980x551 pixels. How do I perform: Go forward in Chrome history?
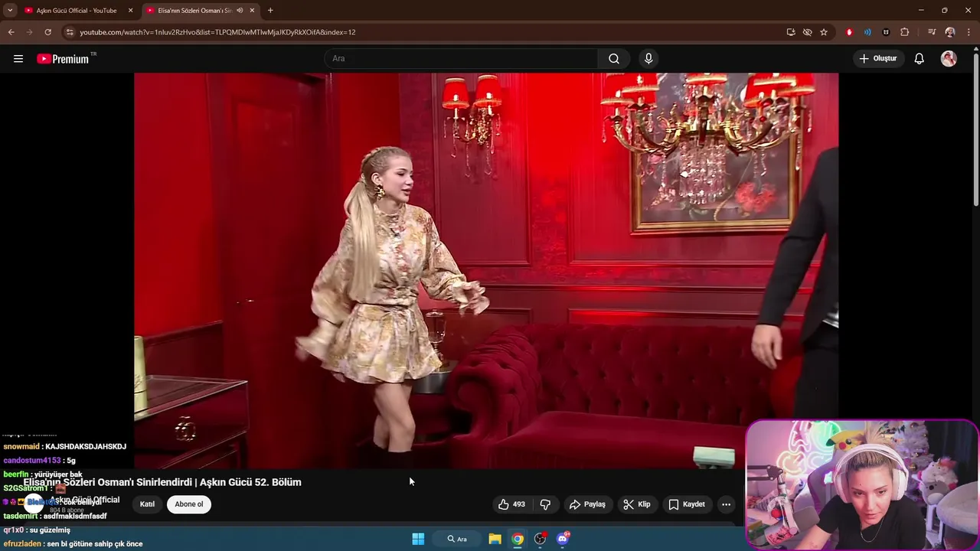[x=29, y=32]
